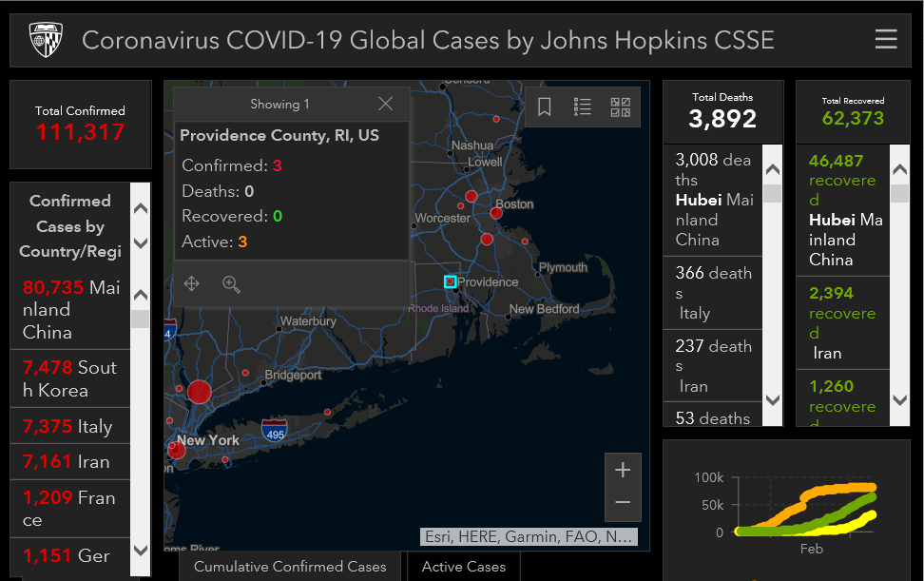Select 1,209 France row
Image resolution: width=924 pixels, height=581 pixels.
point(70,509)
